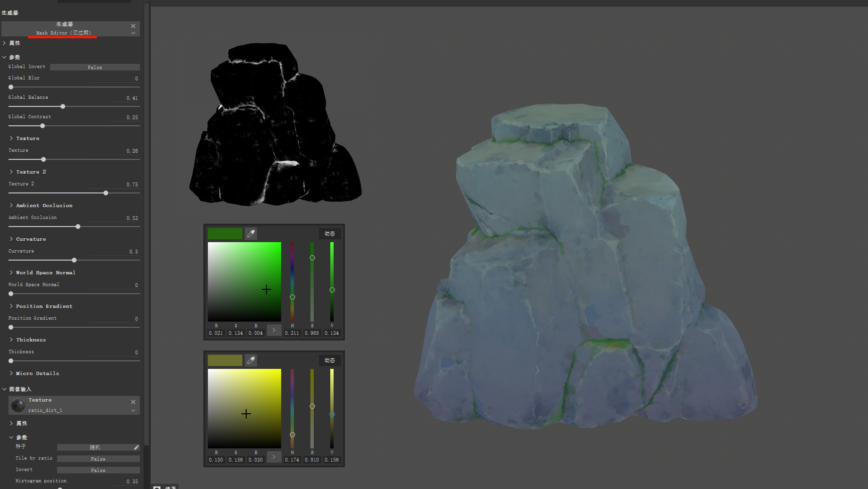This screenshot has width=868, height=489.
Task: Toggle the Tile by ratio option
Action: tap(98, 459)
